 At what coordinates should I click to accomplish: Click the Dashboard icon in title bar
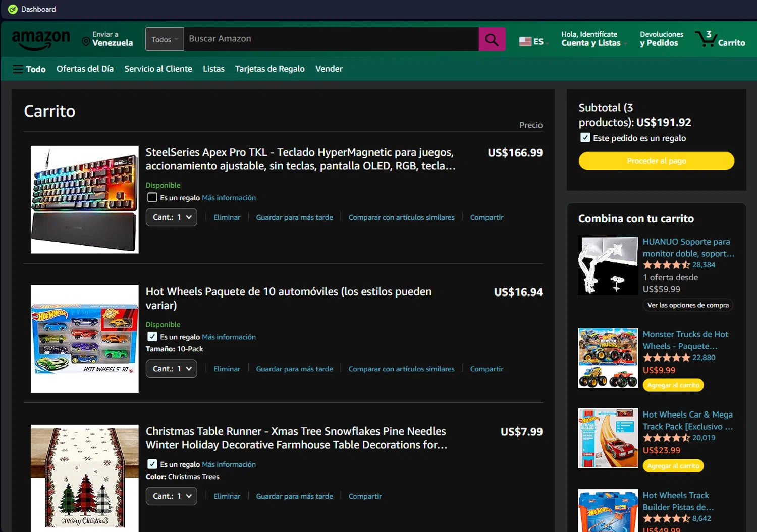(13, 9)
